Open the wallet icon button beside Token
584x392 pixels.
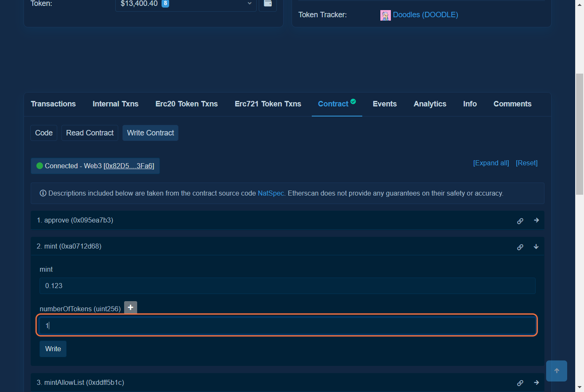point(268,4)
